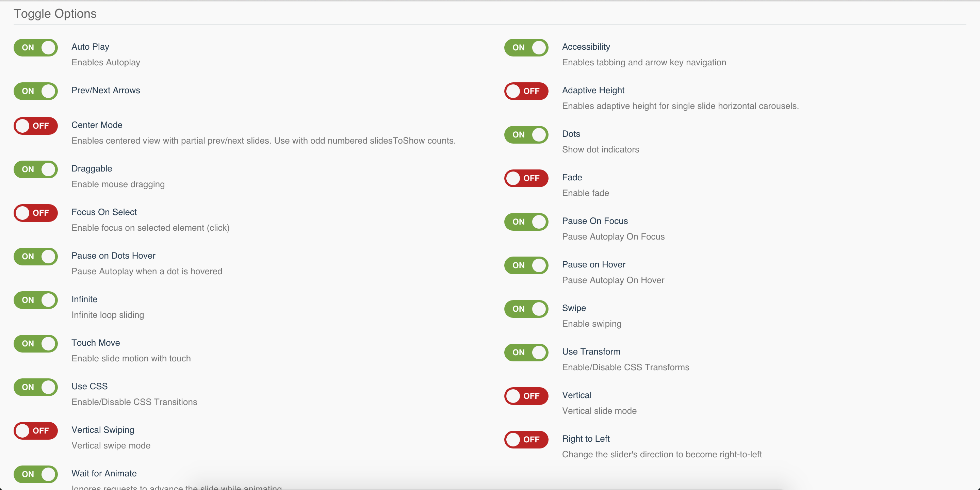Disable the Prev/Next Arrows switch
The width and height of the screenshot is (980, 490).
point(35,91)
